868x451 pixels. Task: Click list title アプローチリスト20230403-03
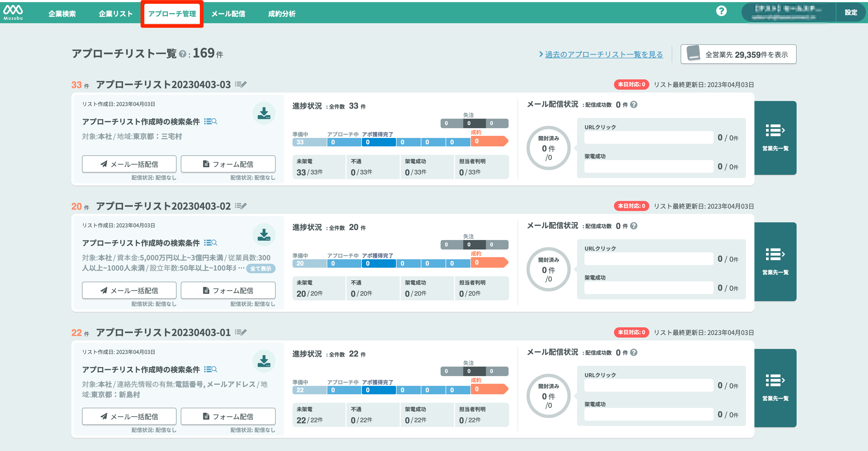163,84
